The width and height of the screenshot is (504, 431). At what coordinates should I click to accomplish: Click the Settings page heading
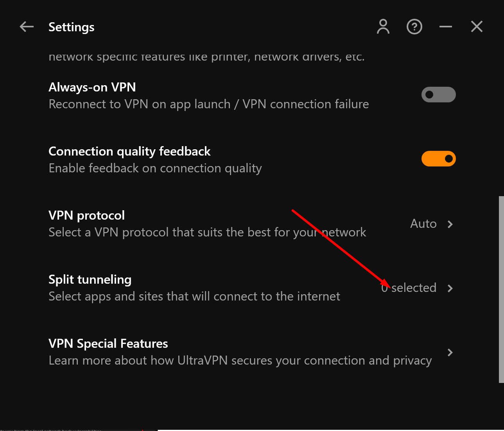[71, 27]
